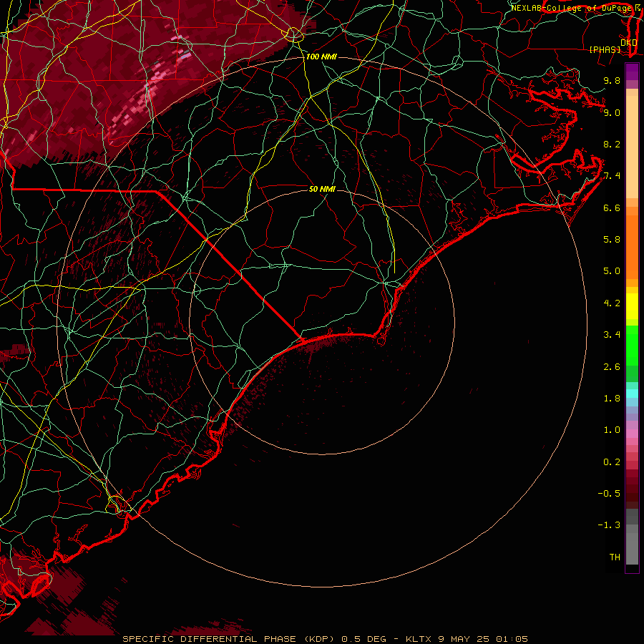Click the 4.2 scale value
644x644 pixels.
coord(612,303)
